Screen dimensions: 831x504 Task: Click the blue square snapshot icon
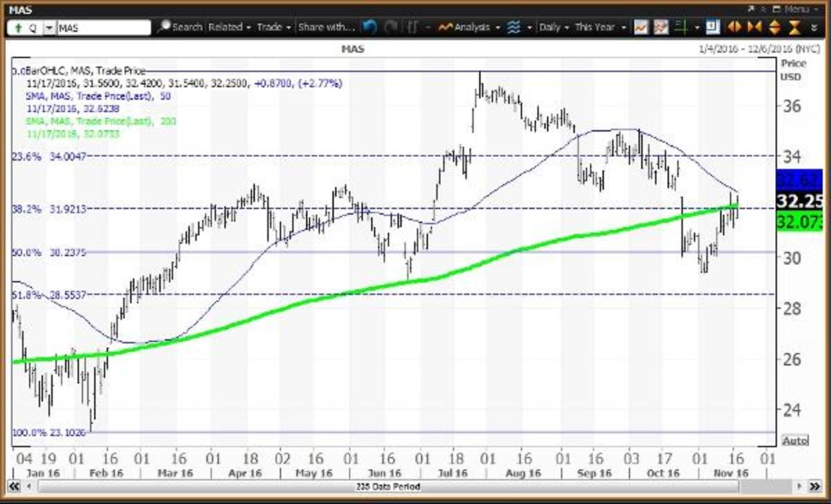point(714,27)
